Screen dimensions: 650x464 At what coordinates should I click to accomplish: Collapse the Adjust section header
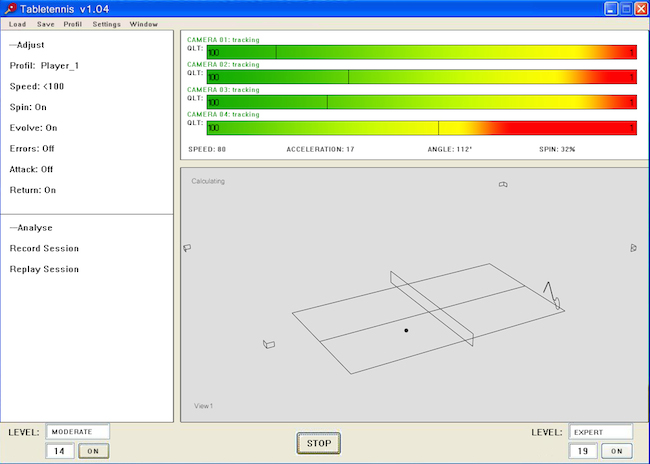[x=27, y=45]
